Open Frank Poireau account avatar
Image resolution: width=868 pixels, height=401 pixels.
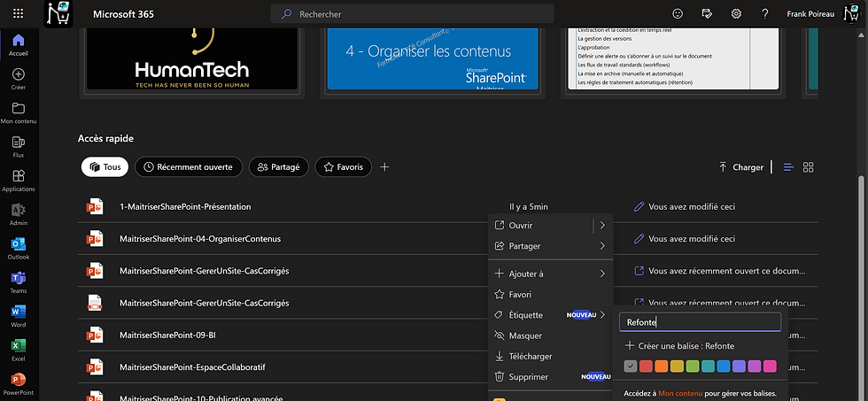851,14
